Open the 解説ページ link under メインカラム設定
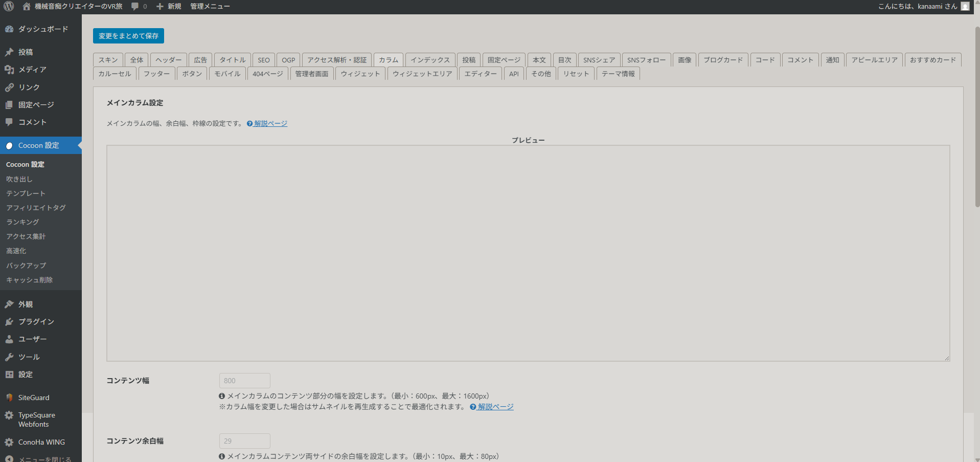The height and width of the screenshot is (462, 980). (x=270, y=123)
